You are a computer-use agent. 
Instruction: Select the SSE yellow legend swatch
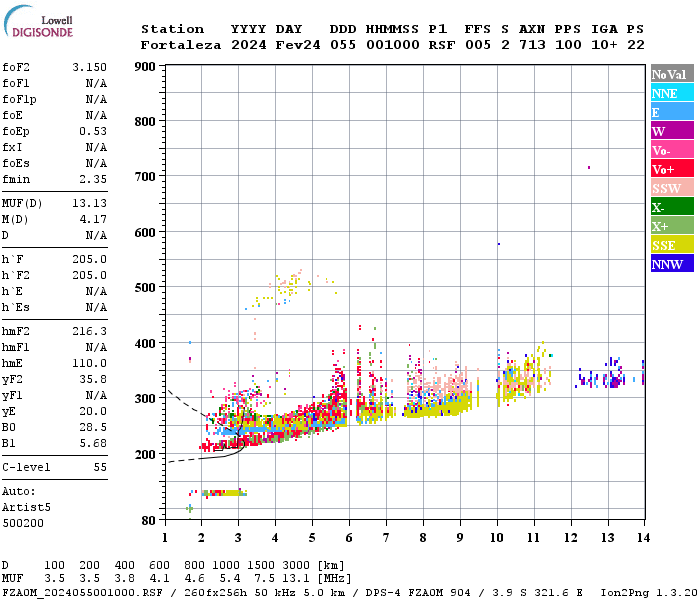tap(672, 245)
